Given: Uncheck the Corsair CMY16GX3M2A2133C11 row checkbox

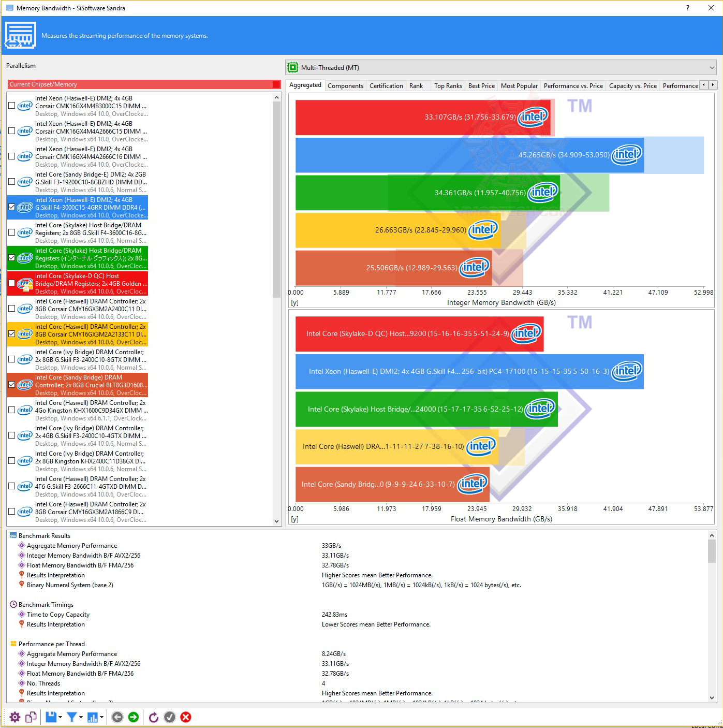Looking at the screenshot, I should point(11,334).
